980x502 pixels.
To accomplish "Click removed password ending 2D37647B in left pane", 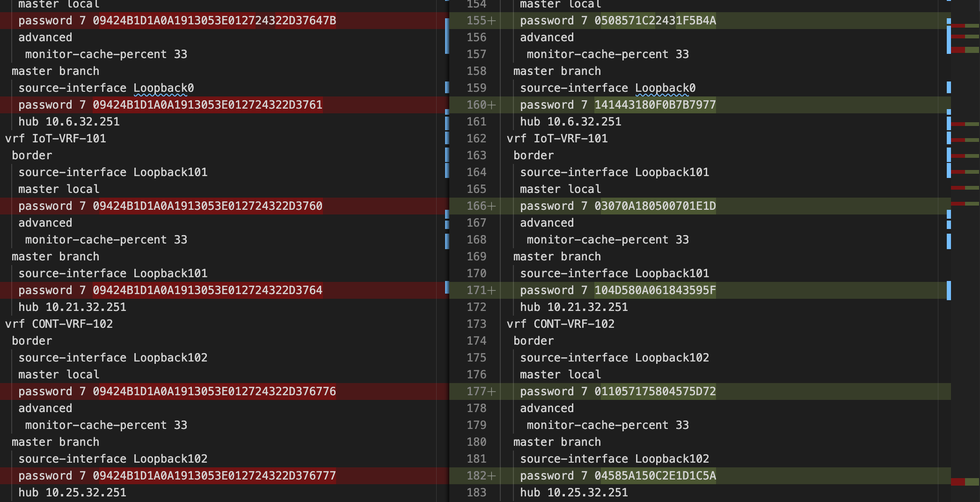I will point(214,21).
